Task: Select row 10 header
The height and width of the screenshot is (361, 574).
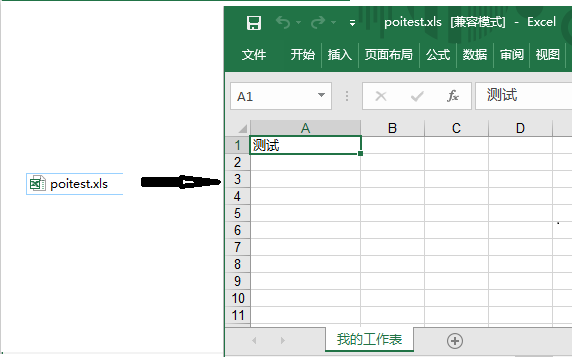Action: pyautogui.click(x=238, y=298)
